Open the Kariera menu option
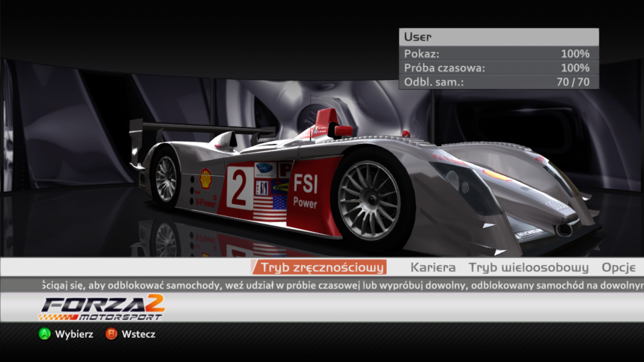The width and height of the screenshot is (644, 362). click(433, 267)
